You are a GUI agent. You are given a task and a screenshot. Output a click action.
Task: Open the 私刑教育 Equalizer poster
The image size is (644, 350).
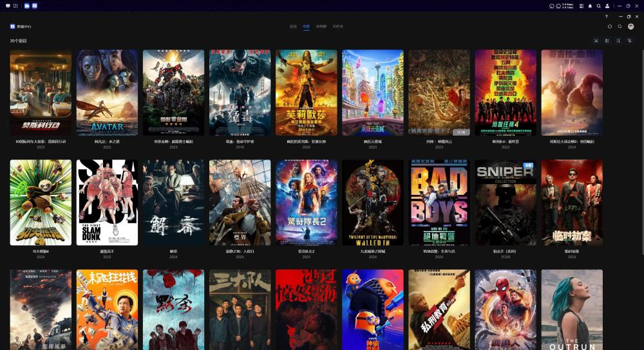439,310
